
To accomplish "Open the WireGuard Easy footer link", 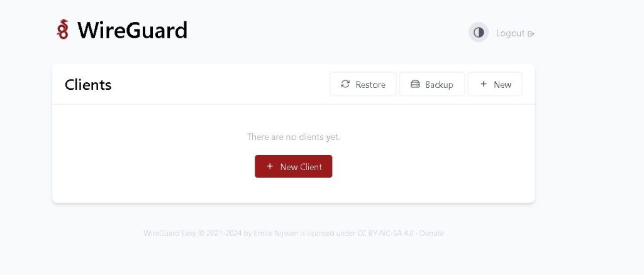I will (170, 233).
